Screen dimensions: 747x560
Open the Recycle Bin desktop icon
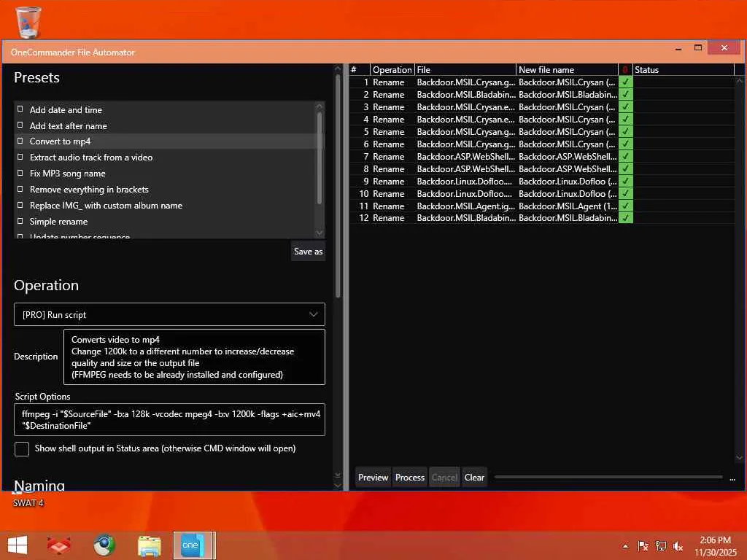28,21
